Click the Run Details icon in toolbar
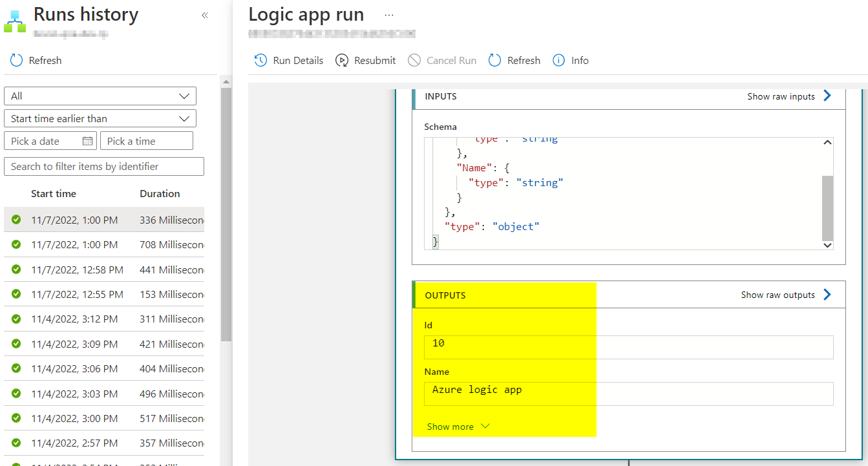Viewport: 868px width, 466px height. coord(260,60)
